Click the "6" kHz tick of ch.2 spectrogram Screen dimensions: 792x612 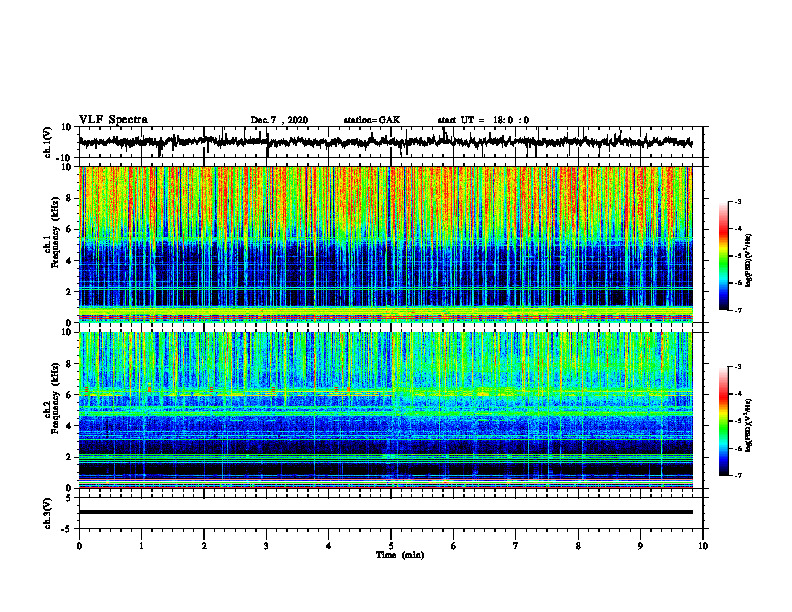point(69,395)
